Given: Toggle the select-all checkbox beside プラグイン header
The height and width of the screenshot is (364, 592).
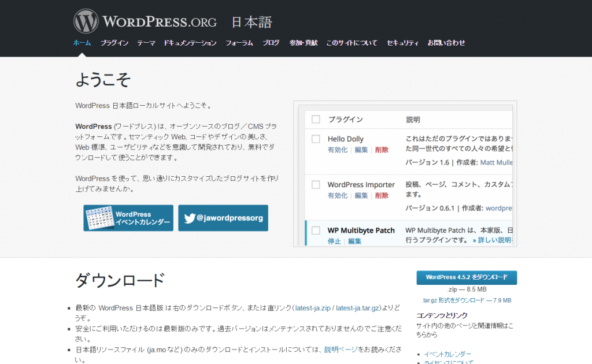Looking at the screenshot, I should pos(316,120).
